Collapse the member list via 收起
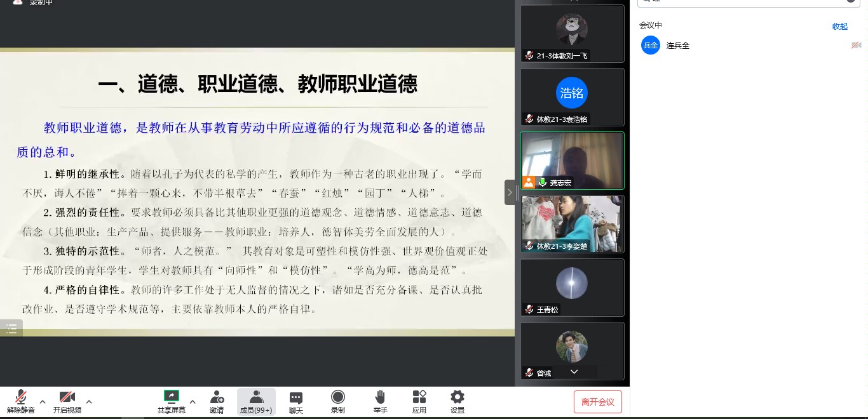The height and width of the screenshot is (419, 868). click(840, 26)
